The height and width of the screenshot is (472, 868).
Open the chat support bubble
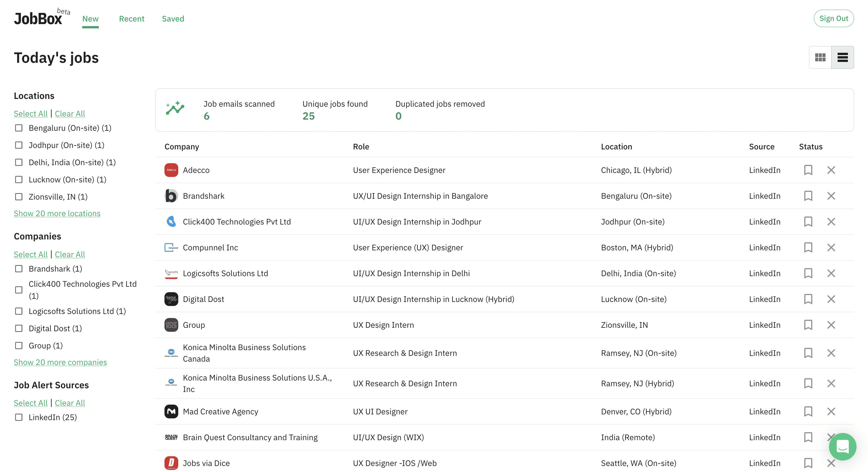pyautogui.click(x=842, y=446)
